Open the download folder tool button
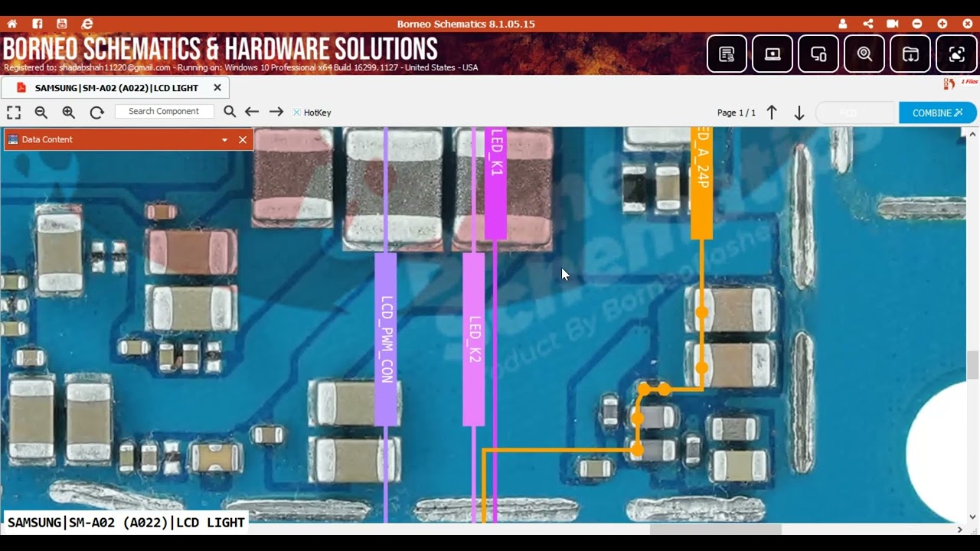The image size is (980, 551). click(x=910, y=54)
